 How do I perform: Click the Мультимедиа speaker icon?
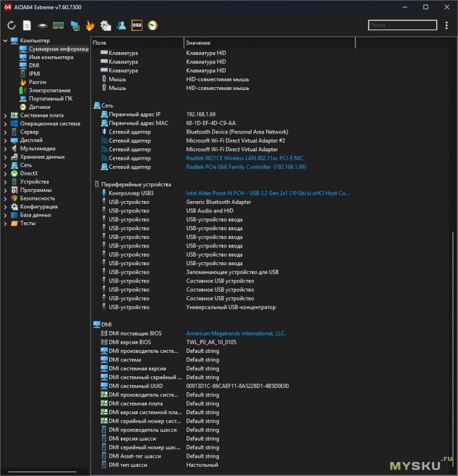point(14,148)
